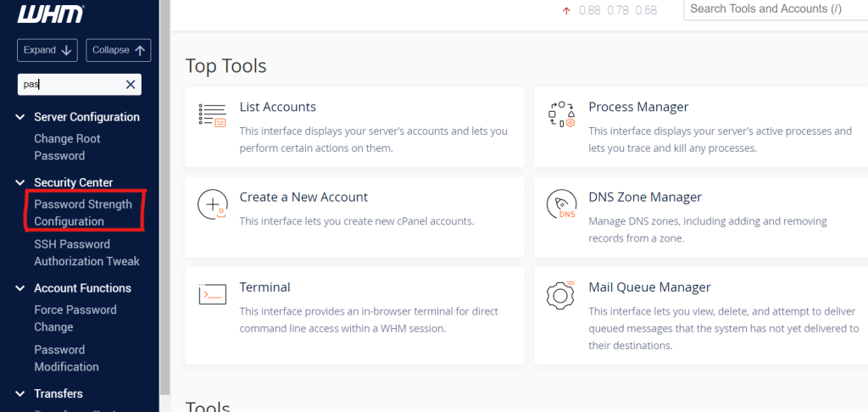
Task: Clear the sidebar search with the X
Action: click(x=131, y=85)
